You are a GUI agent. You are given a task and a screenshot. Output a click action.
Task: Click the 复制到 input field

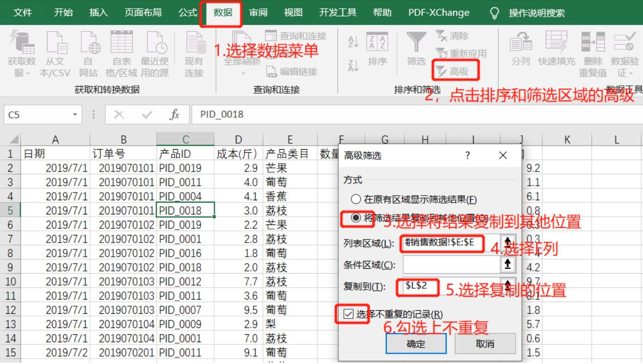tap(451, 286)
